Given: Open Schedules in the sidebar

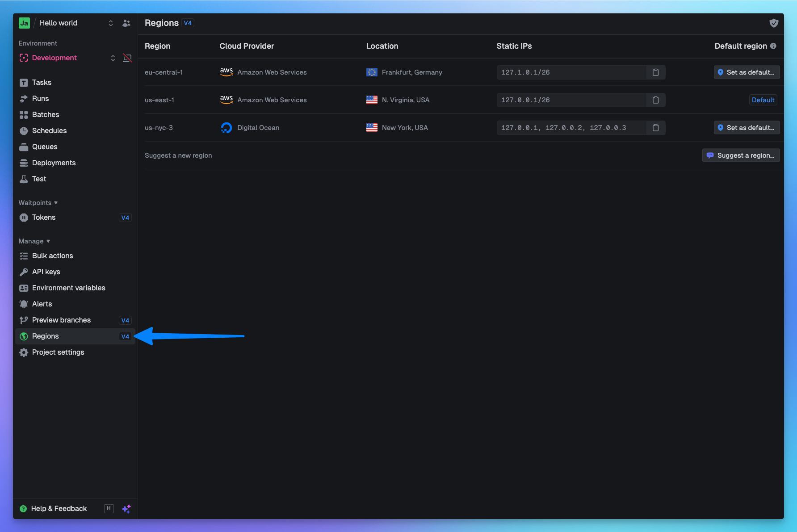Looking at the screenshot, I should click(75, 131).
